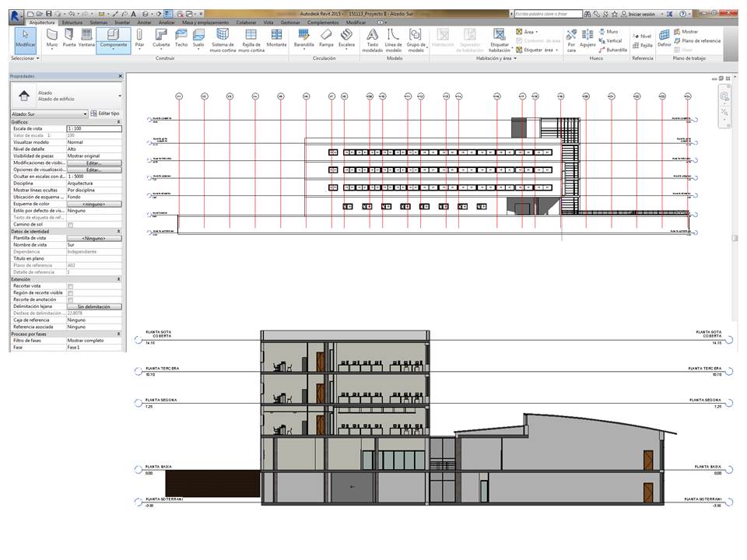The width and height of the screenshot is (747, 560).
Task: Check the Recorte de anotación box
Action: (71, 300)
